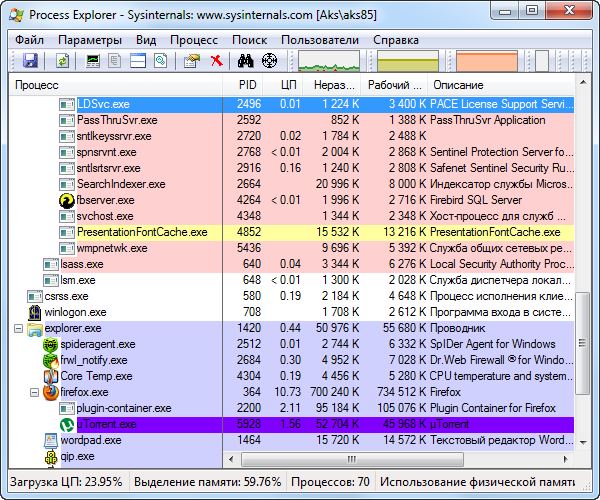Click the fbserver.exe Firebird icon

click(67, 200)
